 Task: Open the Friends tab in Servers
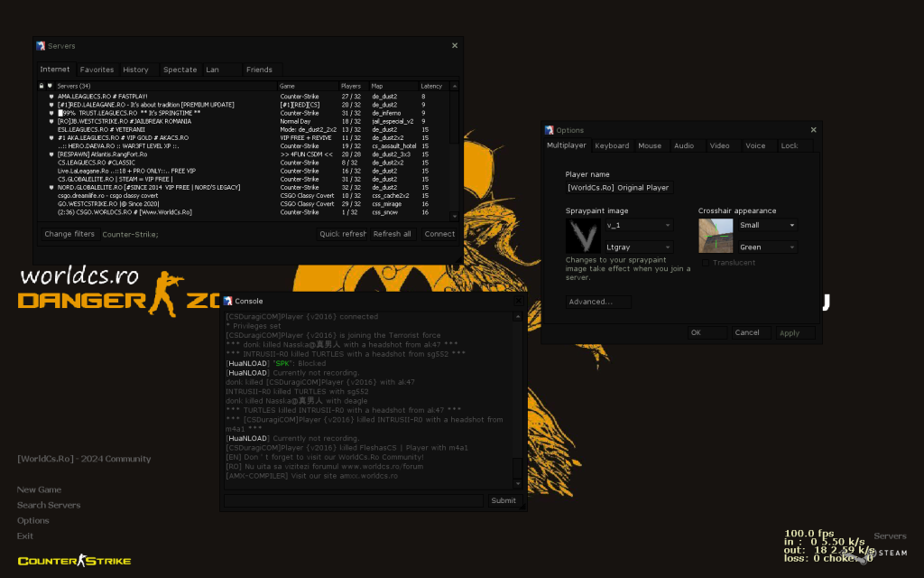point(263,70)
